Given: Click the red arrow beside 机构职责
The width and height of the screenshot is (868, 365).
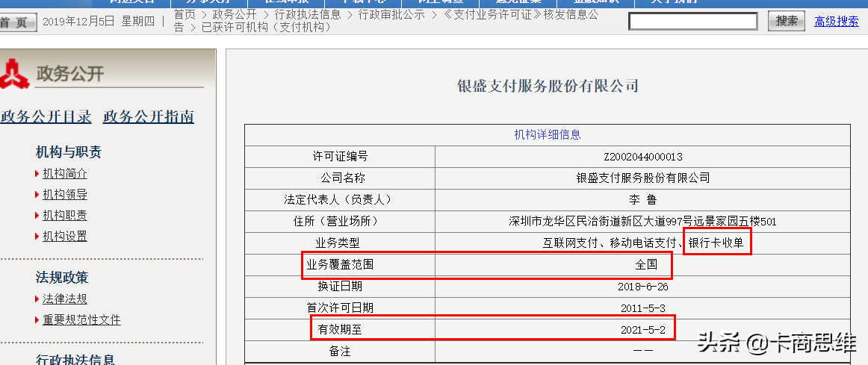Looking at the screenshot, I should coord(37,216).
